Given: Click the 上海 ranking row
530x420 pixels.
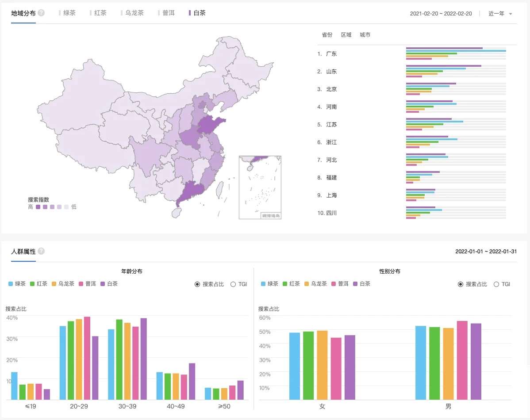Looking at the screenshot, I should click(412, 195).
